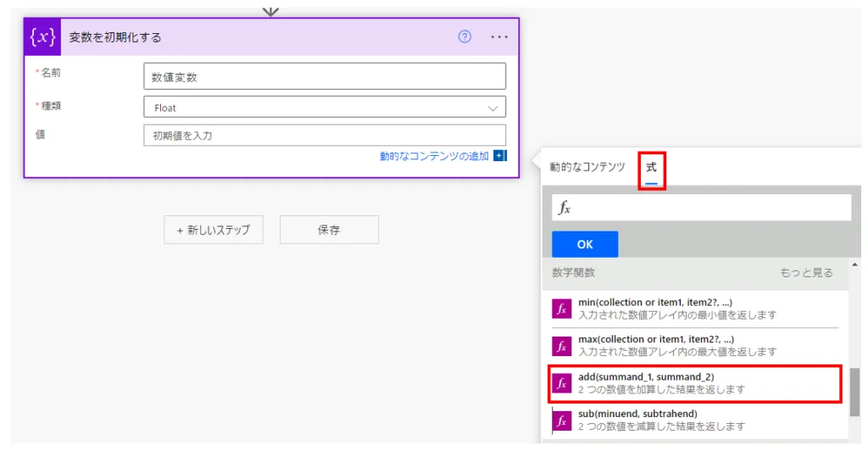Click the variable icon in action header

pyautogui.click(x=42, y=37)
